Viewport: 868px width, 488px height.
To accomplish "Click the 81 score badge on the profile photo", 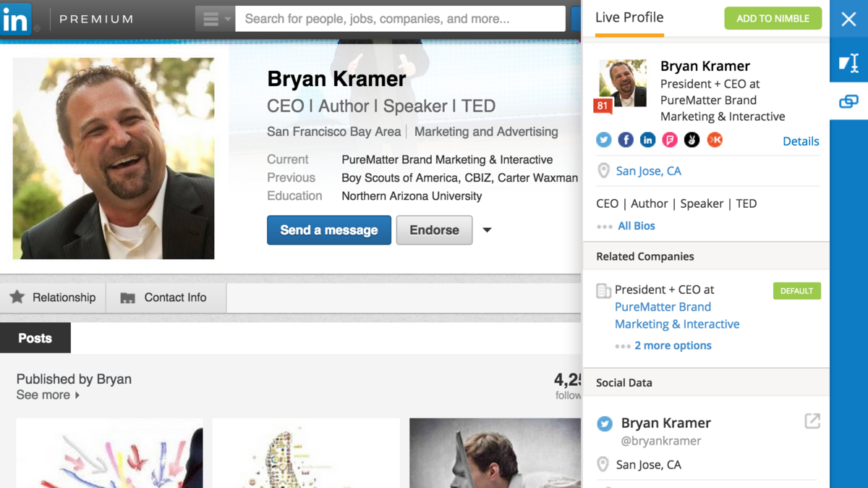I will (603, 106).
